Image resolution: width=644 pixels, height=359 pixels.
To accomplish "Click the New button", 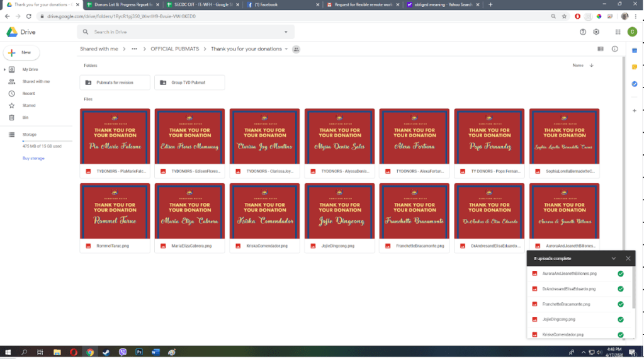I will click(x=21, y=53).
